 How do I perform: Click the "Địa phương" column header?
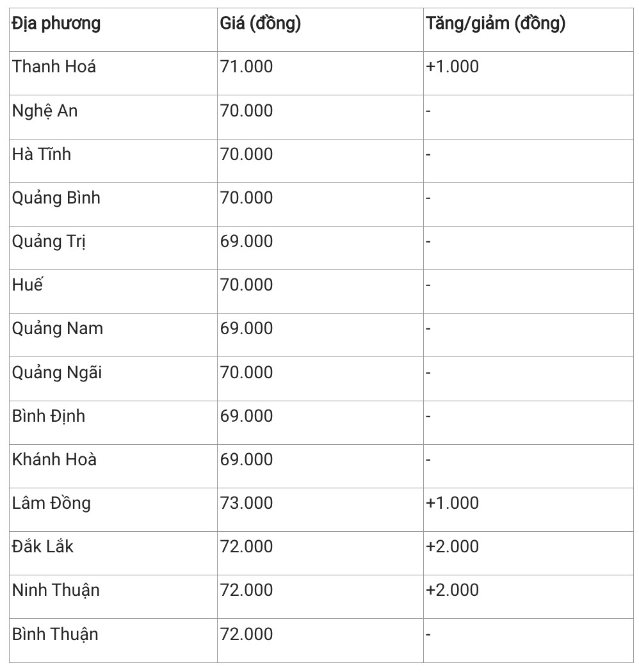[x=56, y=24]
